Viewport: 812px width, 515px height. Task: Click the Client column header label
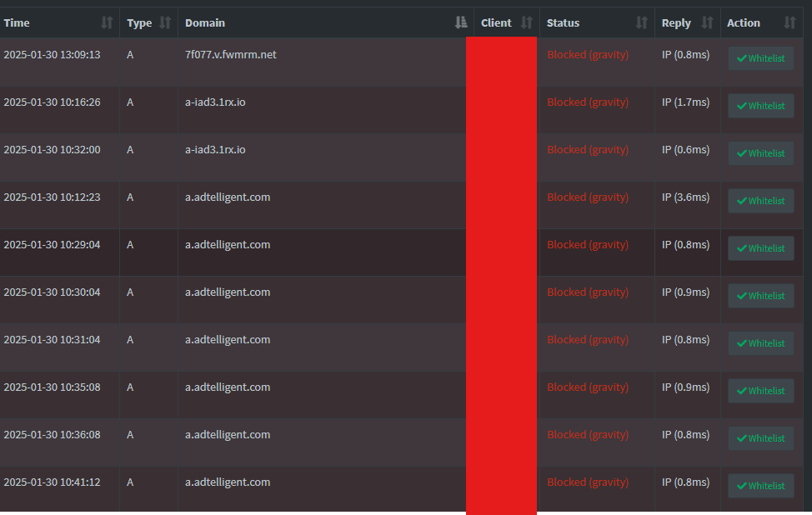pyautogui.click(x=496, y=22)
